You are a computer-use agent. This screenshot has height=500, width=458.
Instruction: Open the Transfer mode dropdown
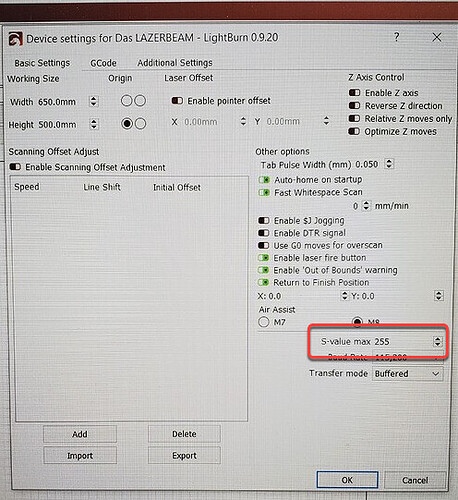click(407, 374)
